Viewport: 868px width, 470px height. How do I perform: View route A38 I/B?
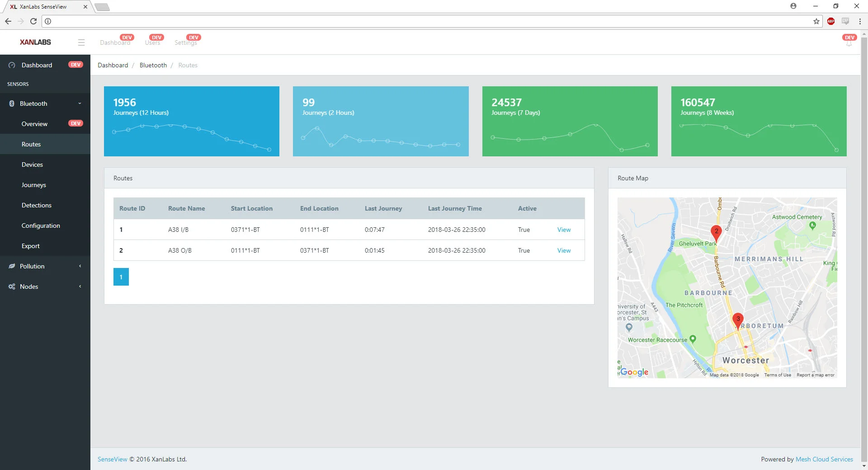coord(564,230)
